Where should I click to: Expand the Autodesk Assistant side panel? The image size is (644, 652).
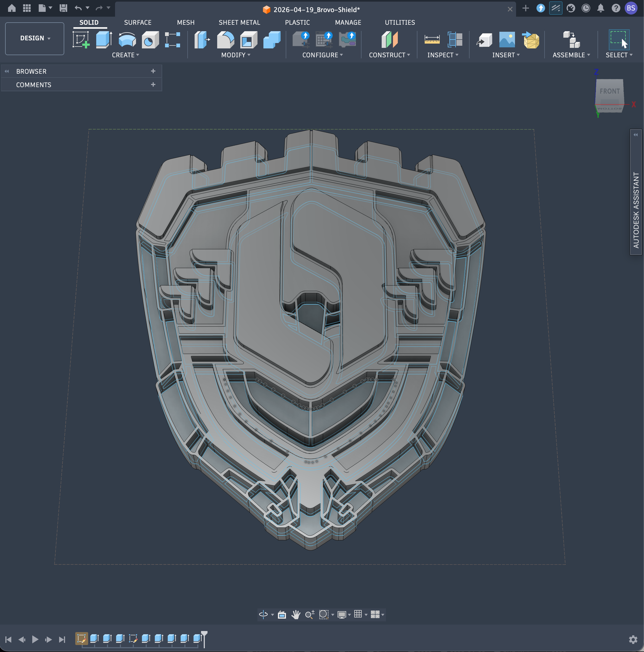[x=636, y=135]
